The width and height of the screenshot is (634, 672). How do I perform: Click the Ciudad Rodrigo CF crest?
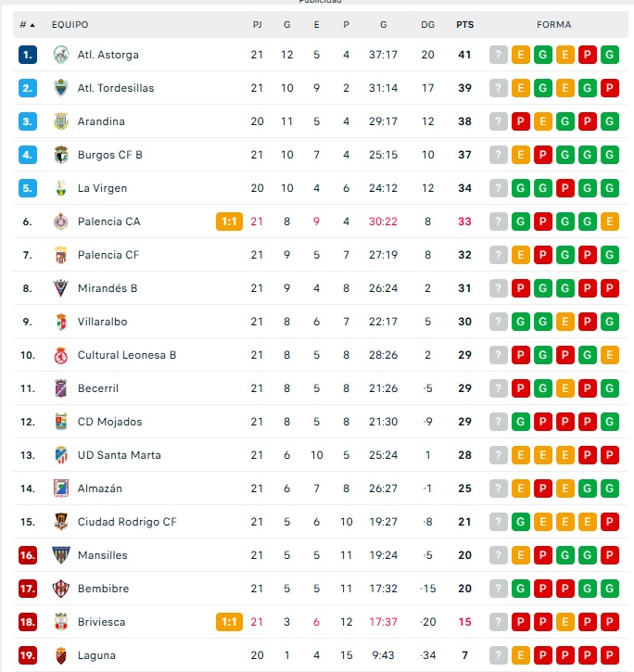(61, 522)
